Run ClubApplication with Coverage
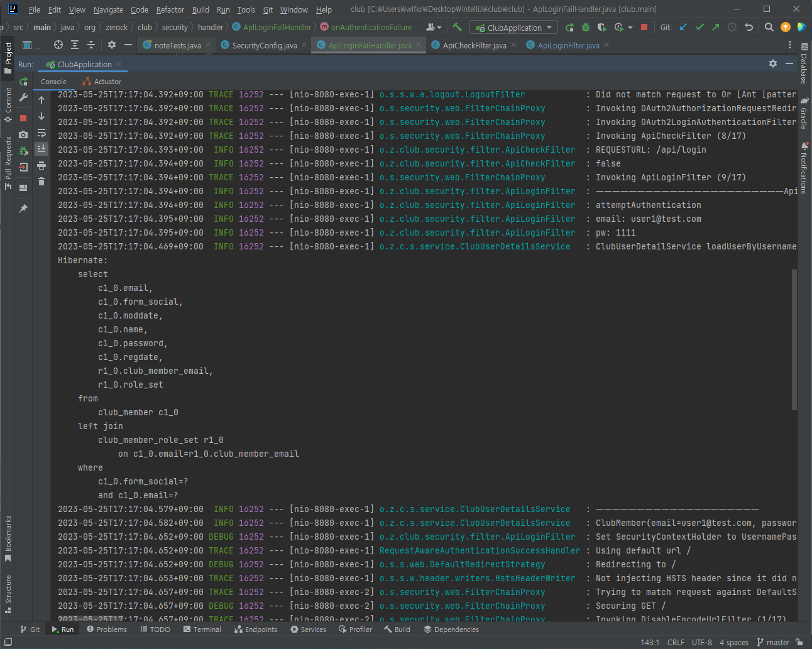Screen dimensions: 812x649 [x=601, y=27]
